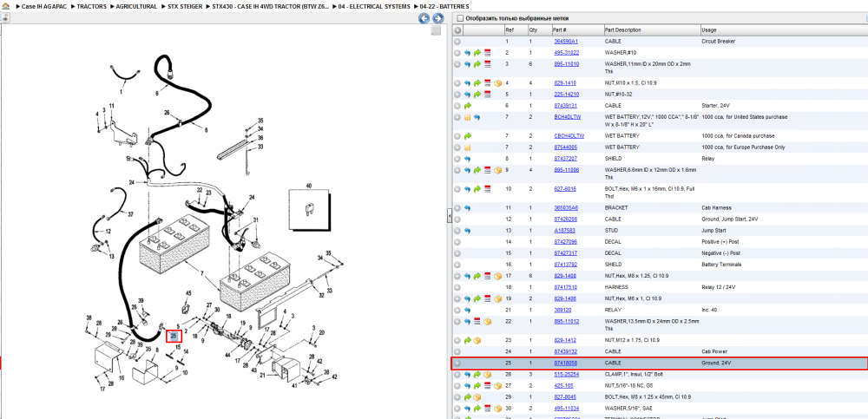The height and width of the screenshot is (419, 868).
Task: Click the small square button above the diagram
Action: click(437, 31)
